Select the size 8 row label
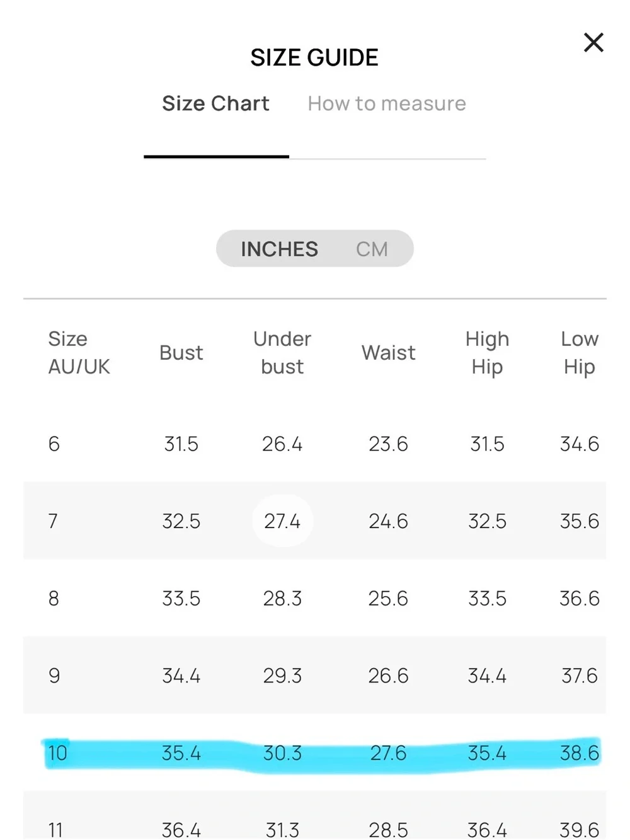 (54, 599)
